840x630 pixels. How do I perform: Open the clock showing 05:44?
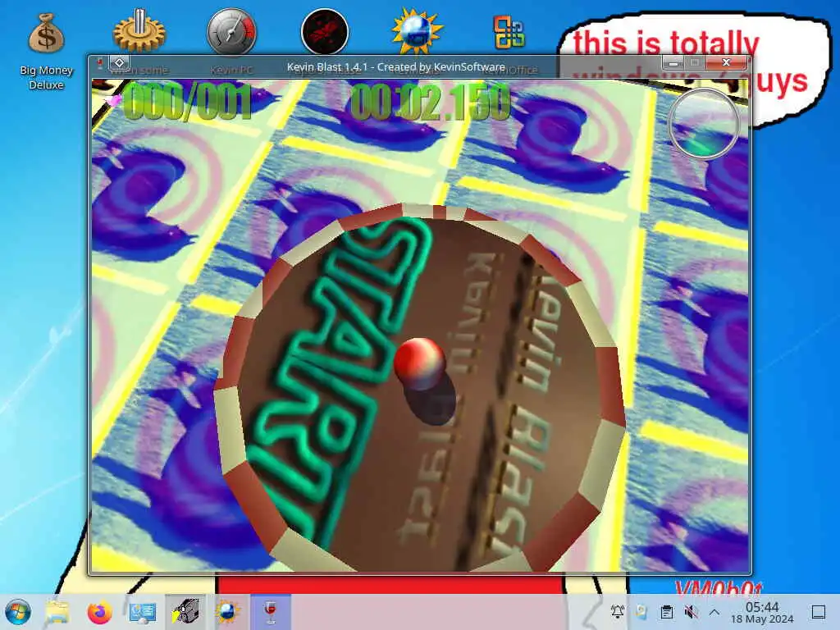(762, 612)
